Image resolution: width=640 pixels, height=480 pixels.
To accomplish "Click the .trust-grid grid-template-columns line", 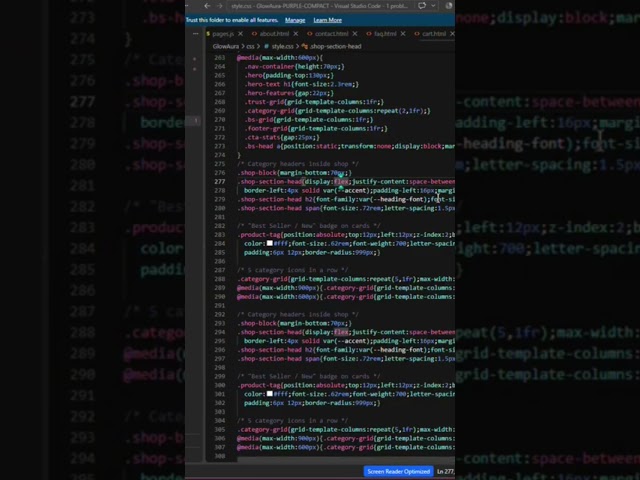I will pos(314,102).
